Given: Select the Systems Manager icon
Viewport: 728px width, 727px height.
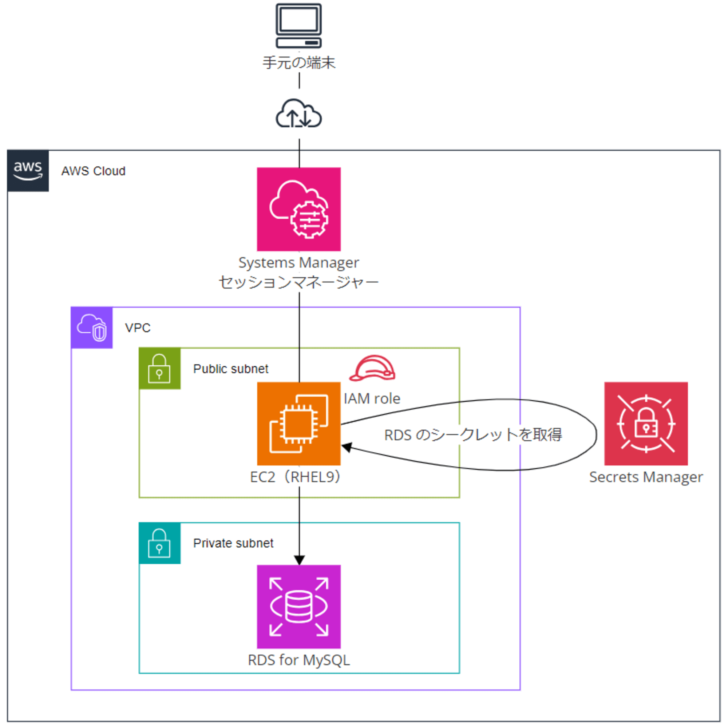Looking at the screenshot, I should point(298,209).
